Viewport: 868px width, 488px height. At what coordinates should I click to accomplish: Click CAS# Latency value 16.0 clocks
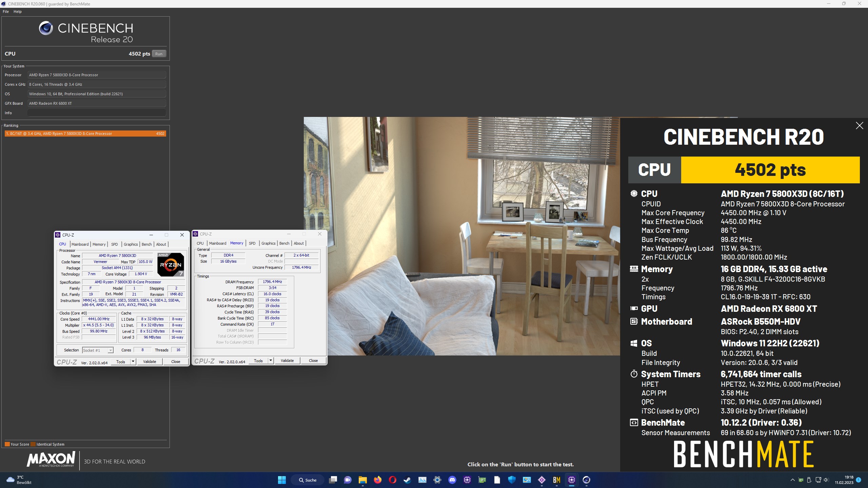(x=272, y=294)
